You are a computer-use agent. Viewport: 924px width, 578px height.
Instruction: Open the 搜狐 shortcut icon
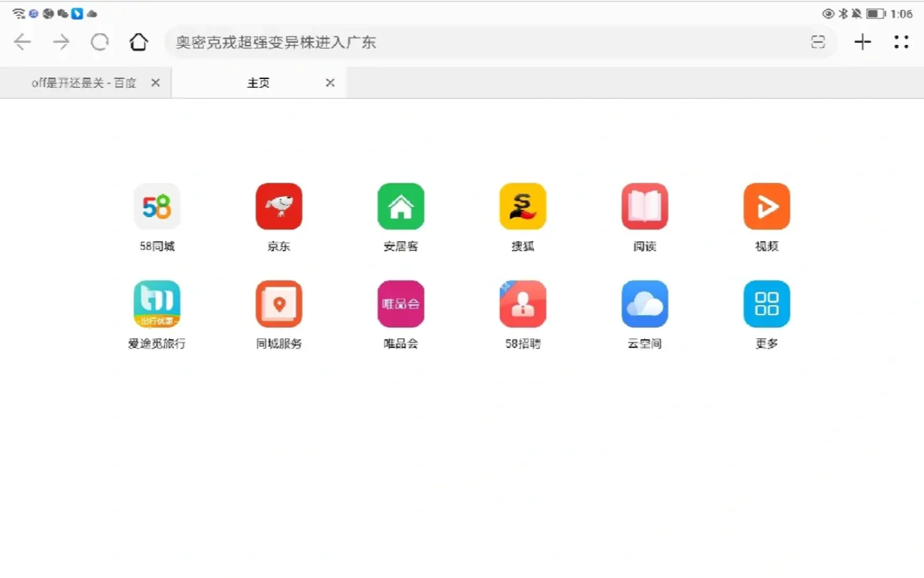tap(523, 206)
